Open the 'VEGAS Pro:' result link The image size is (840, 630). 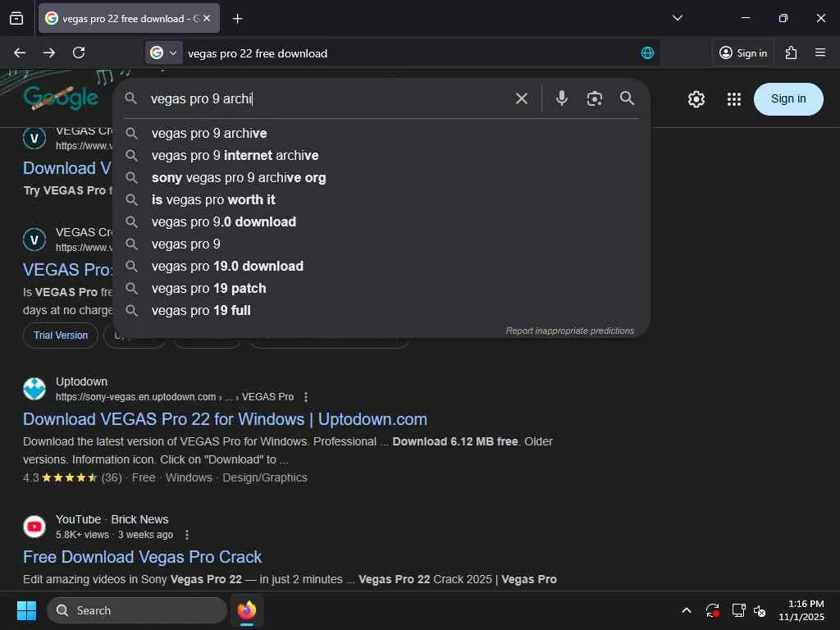point(67,270)
